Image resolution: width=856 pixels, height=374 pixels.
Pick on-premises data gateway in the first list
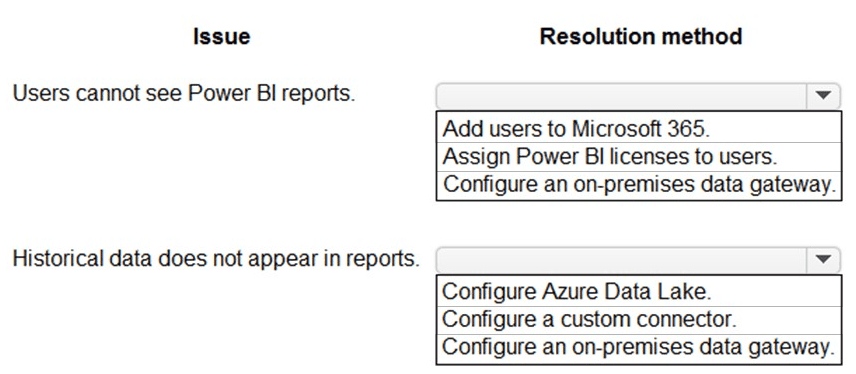639,185
